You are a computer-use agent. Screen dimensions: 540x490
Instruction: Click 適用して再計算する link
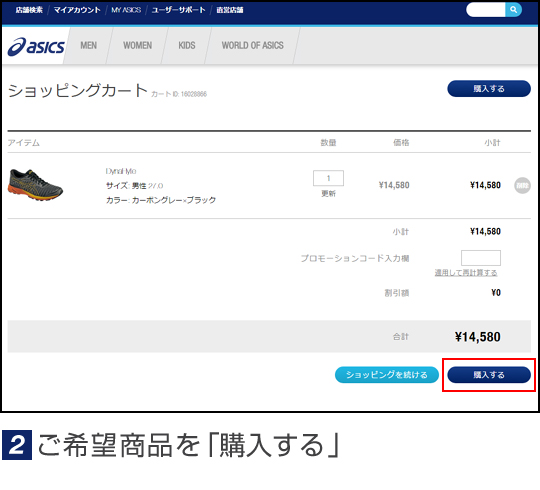466,273
